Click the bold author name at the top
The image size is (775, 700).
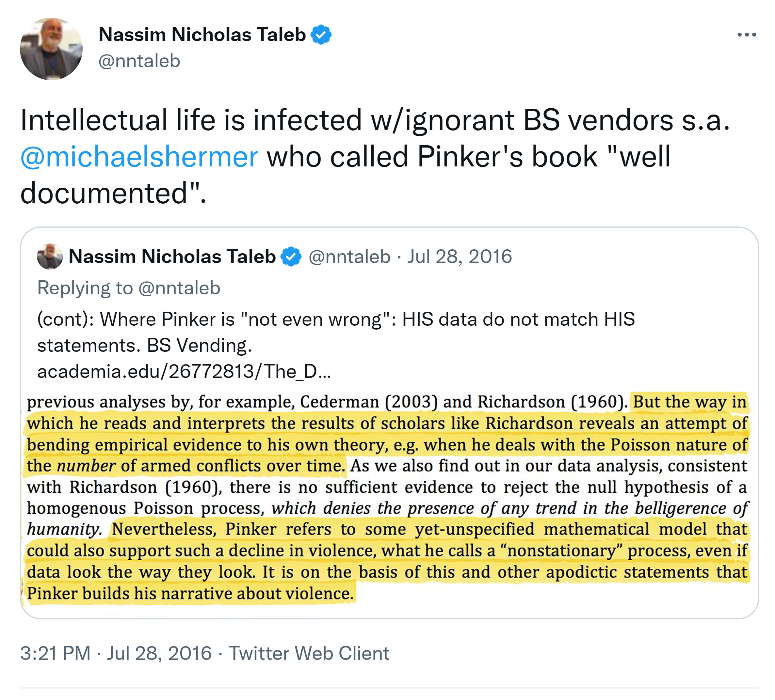(202, 35)
